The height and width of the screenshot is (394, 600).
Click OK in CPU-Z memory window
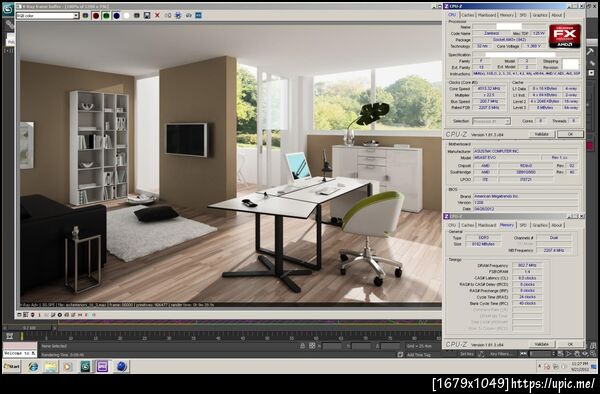point(570,344)
